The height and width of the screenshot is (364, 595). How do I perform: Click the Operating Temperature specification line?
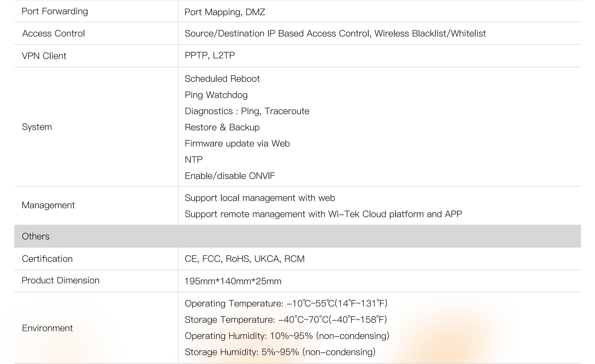(x=286, y=303)
